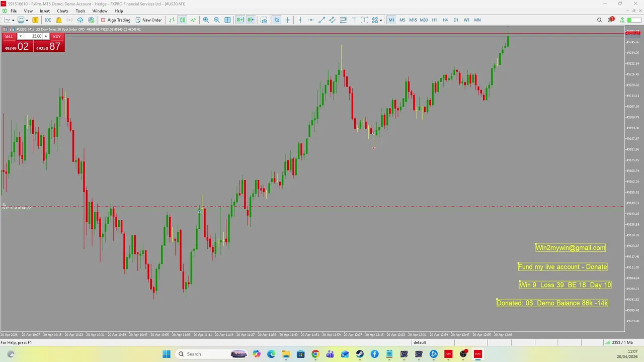Take a chart screenshot
644x362 pixels.
264,20
